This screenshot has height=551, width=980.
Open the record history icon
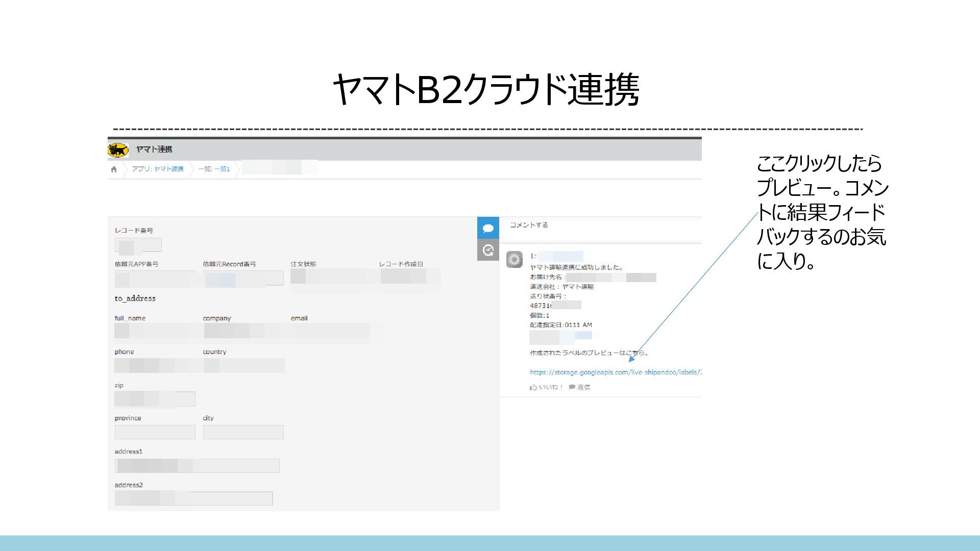click(x=488, y=250)
